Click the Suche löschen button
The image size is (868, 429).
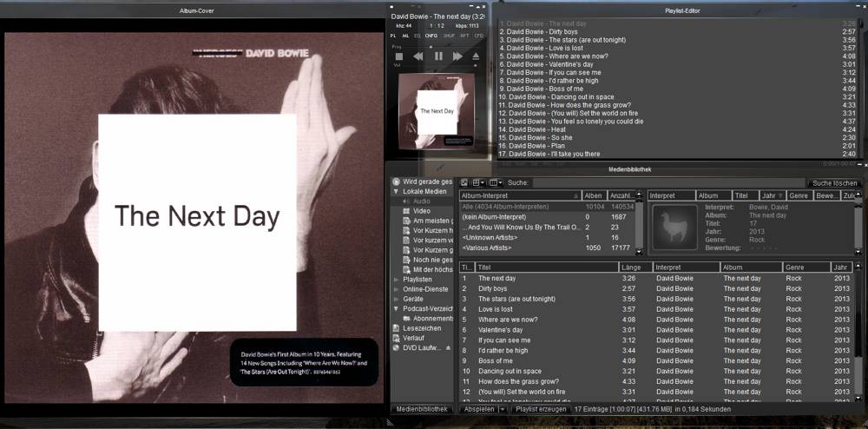(x=834, y=183)
